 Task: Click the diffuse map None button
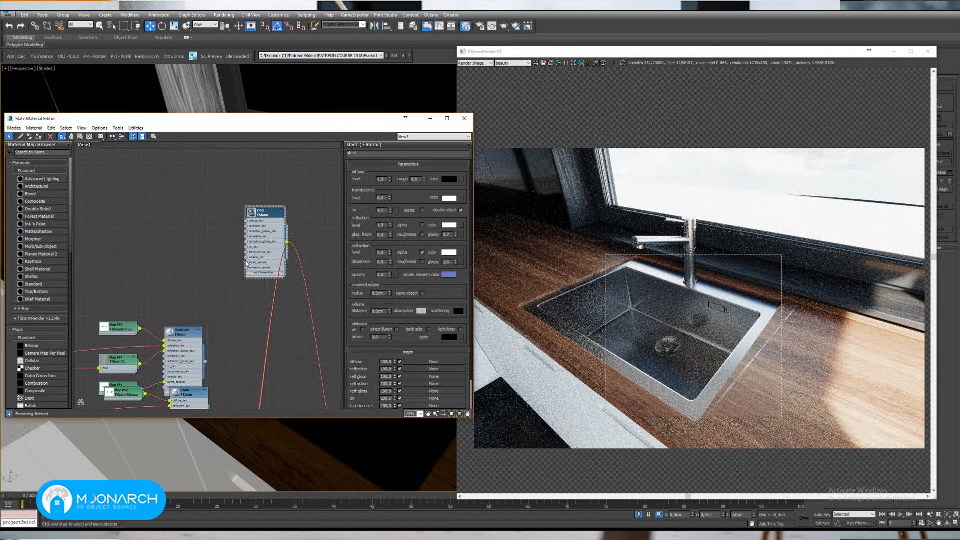433,361
